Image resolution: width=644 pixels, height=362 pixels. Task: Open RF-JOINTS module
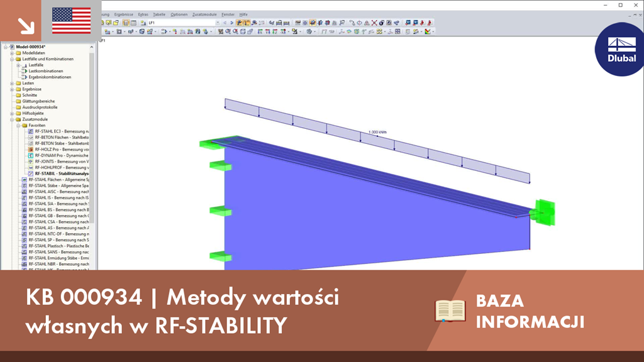click(x=62, y=162)
